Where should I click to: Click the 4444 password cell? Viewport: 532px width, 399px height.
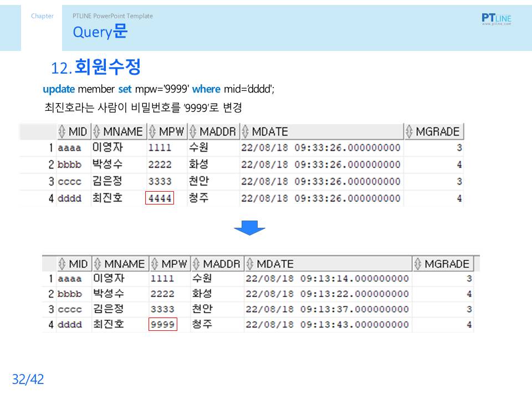pos(160,198)
